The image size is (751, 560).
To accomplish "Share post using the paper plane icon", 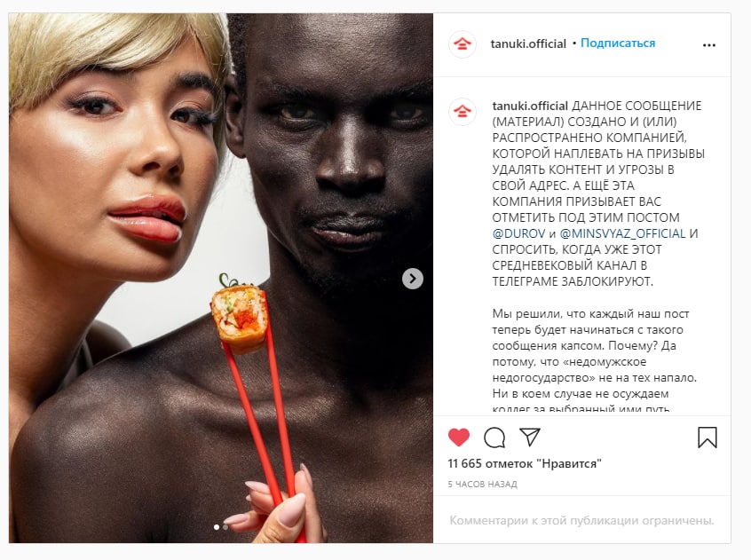I will (x=530, y=437).
